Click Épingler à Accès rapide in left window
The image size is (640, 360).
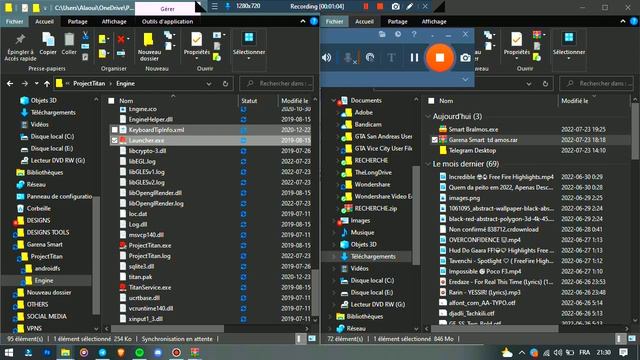tap(20, 47)
